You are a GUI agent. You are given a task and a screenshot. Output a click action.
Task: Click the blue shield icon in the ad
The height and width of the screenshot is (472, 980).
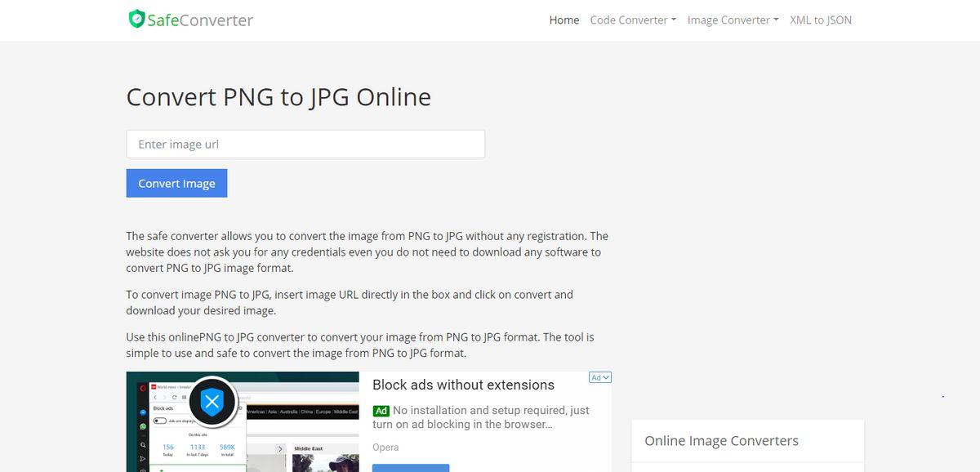point(212,401)
